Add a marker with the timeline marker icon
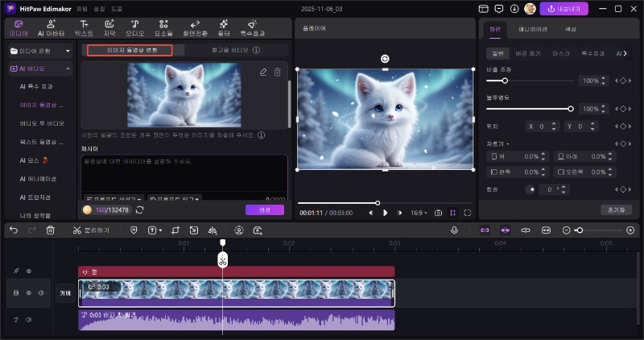Screen dimensions: 644x340 [x=134, y=230]
